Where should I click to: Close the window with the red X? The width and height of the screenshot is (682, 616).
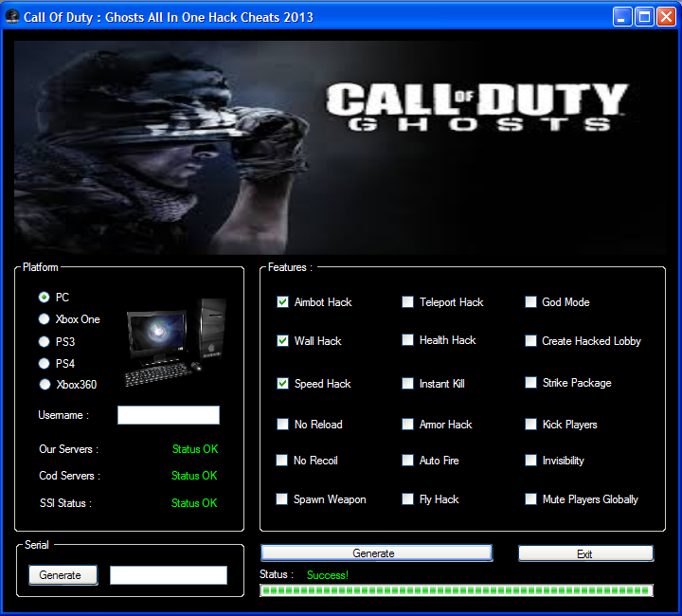(x=666, y=17)
